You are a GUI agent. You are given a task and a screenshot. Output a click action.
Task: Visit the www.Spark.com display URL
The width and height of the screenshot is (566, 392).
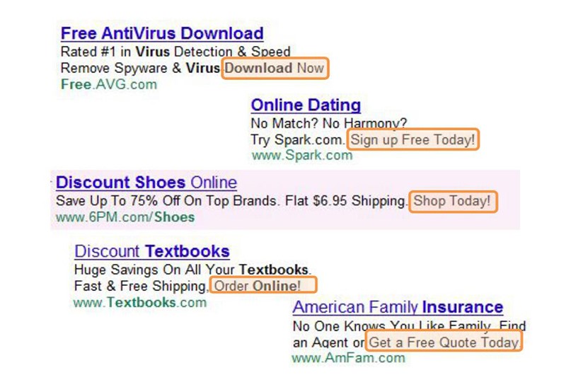coord(301,155)
